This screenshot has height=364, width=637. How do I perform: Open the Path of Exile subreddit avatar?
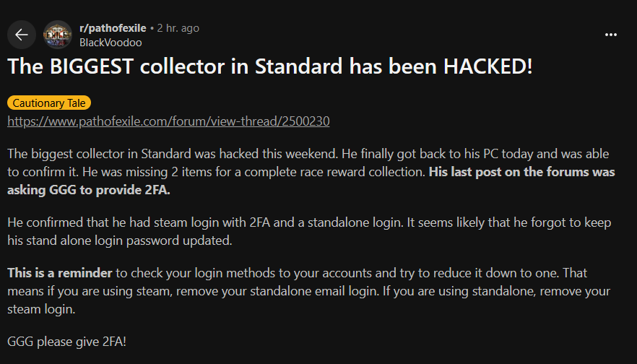coord(58,35)
